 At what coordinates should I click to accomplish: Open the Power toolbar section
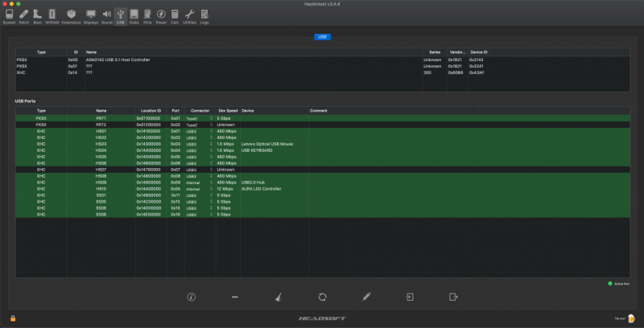[x=161, y=16]
